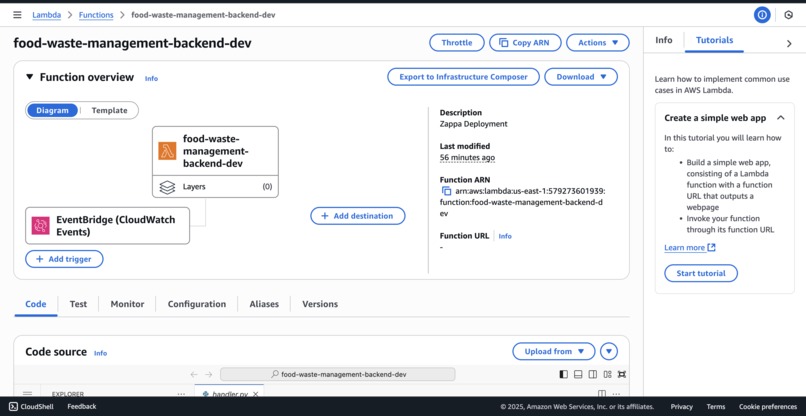Click the blue info circle icon
This screenshot has width=806, height=416.
[x=762, y=15]
